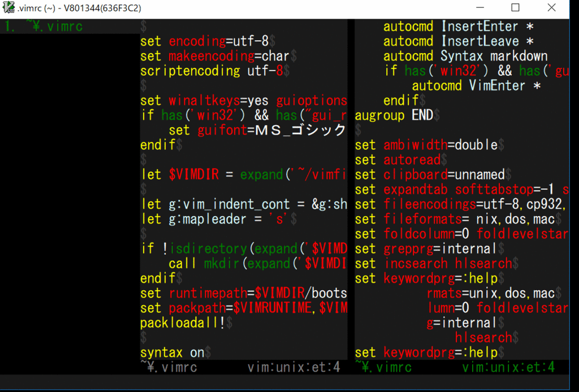Click "has("gui_r" line in left pane

coord(244,115)
